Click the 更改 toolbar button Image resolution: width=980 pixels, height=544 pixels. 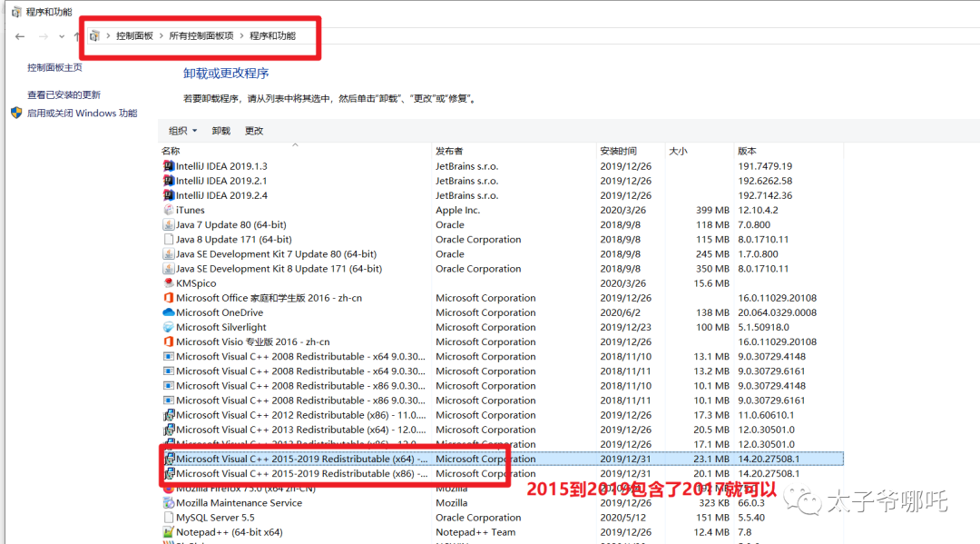tap(254, 131)
